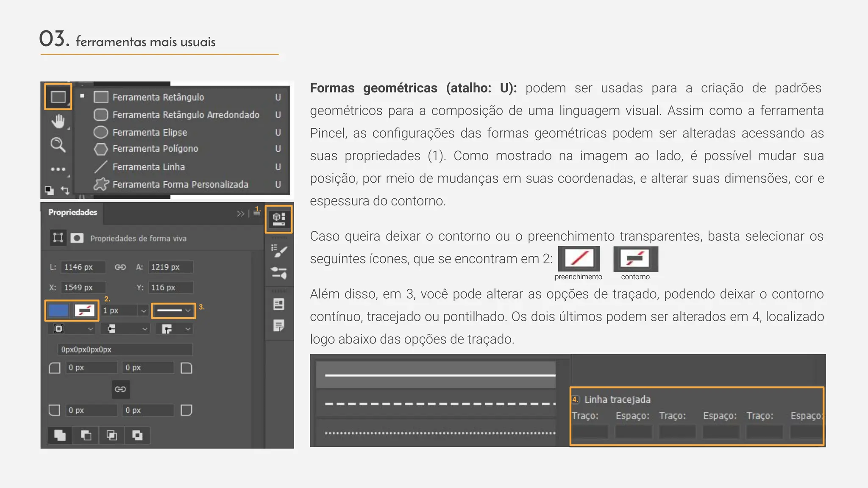Select the Zoom magnifier tool
The image size is (868, 488).
(x=58, y=145)
